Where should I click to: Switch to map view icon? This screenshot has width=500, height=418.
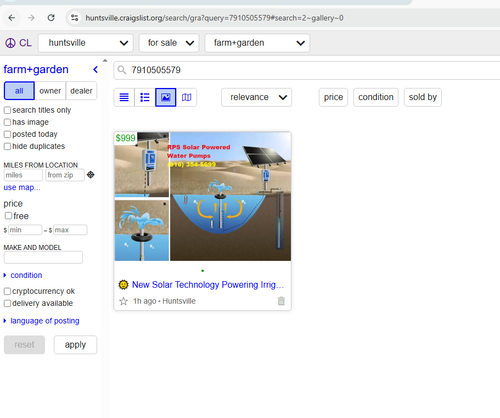pos(187,97)
